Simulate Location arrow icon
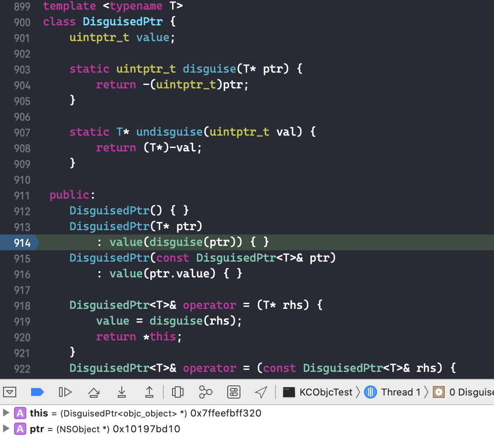Viewport: 494px width, 448px height. 261,392
